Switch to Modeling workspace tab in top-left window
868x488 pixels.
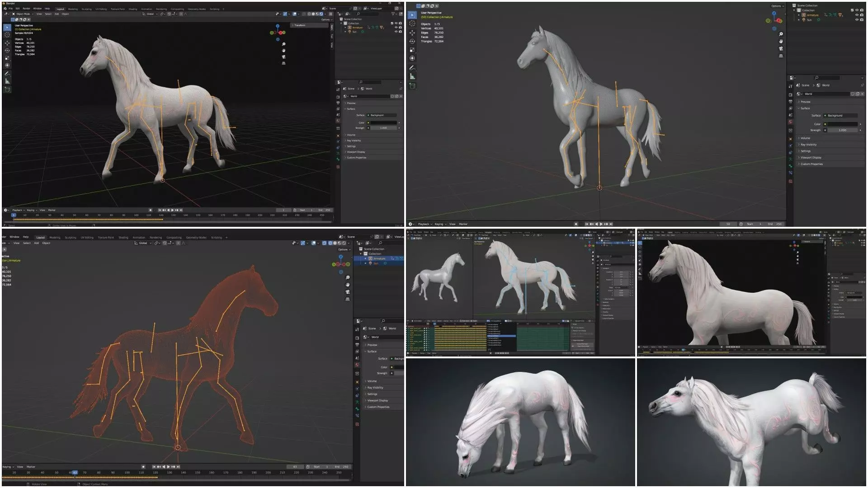pyautogui.click(x=73, y=9)
